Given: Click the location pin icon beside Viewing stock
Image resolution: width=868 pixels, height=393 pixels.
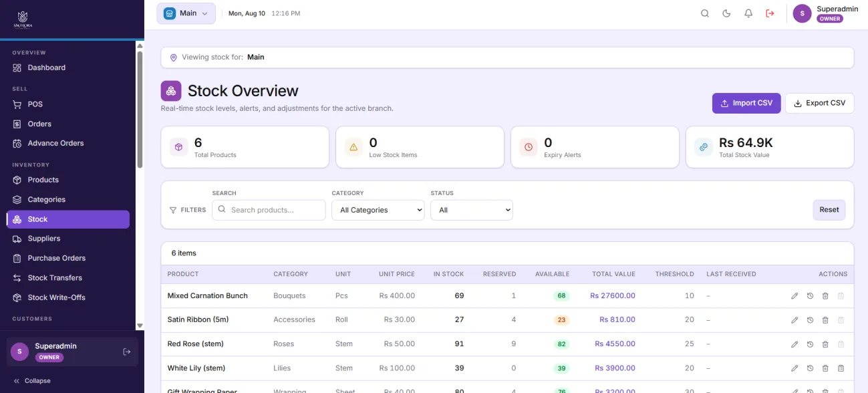Looking at the screenshot, I should [x=174, y=57].
